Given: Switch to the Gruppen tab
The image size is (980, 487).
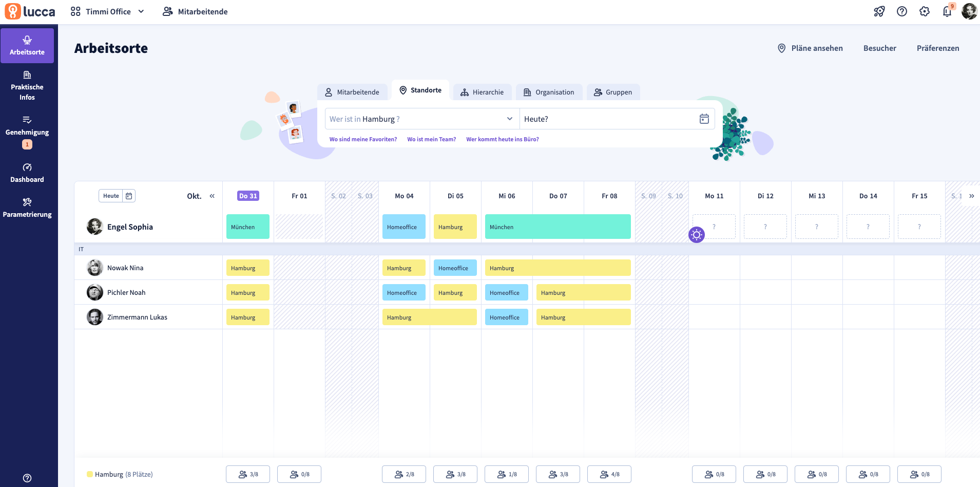Looking at the screenshot, I should 613,92.
